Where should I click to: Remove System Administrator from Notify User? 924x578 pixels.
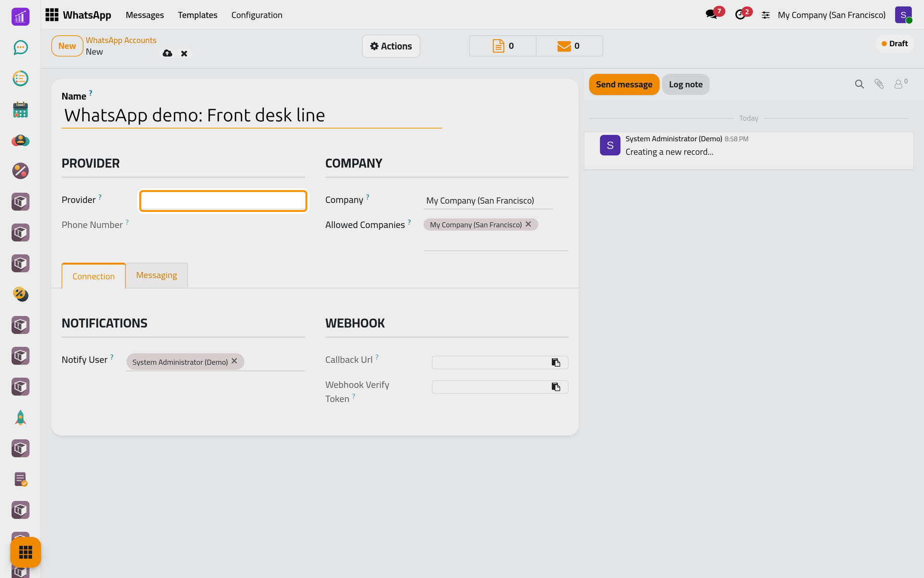[234, 361]
